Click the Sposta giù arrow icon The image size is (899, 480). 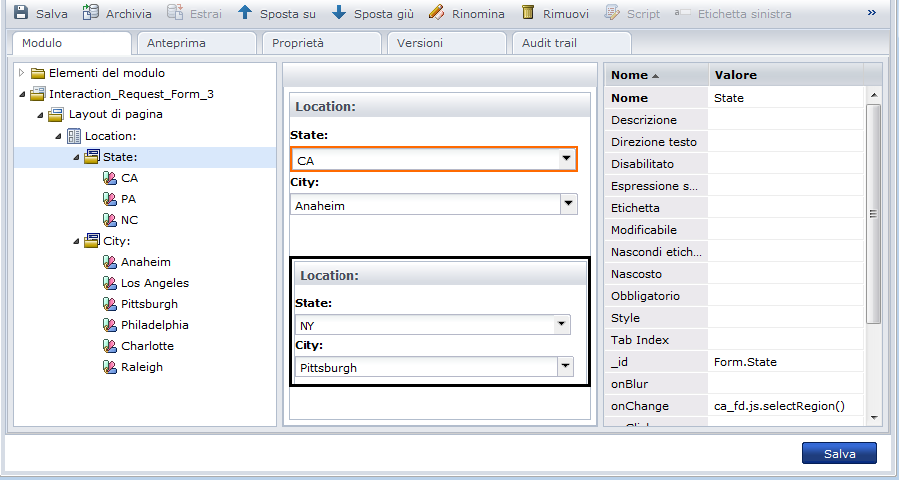point(339,14)
